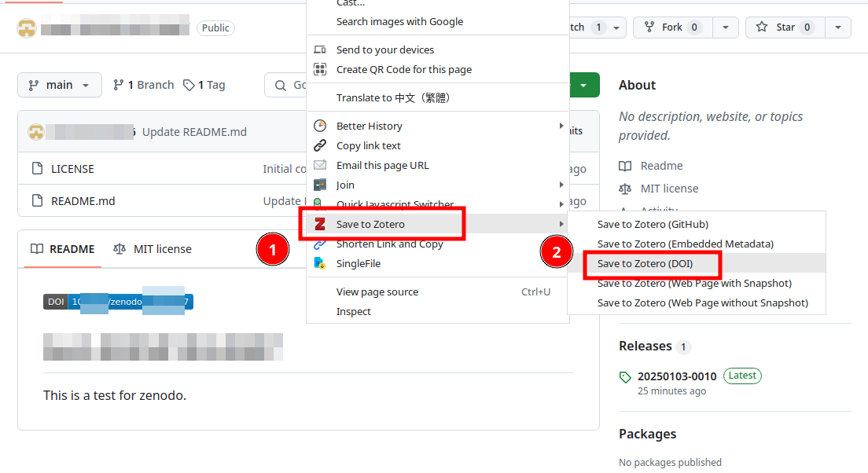Viewport: 868px width, 473px height.
Task: Expand the Join submenu arrow
Action: [561, 185]
